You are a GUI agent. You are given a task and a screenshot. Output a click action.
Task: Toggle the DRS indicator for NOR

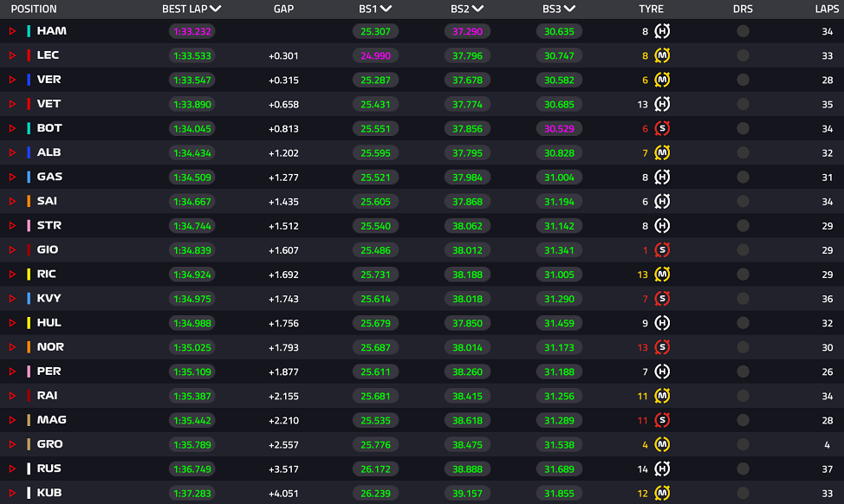coord(743,347)
